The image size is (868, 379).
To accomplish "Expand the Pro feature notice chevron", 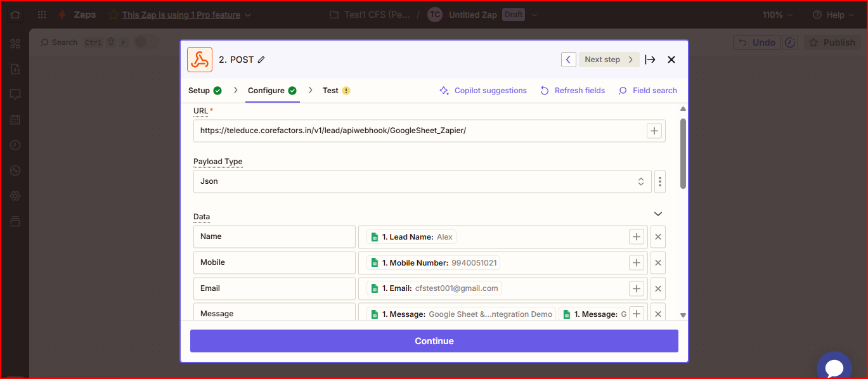I will pyautogui.click(x=247, y=15).
